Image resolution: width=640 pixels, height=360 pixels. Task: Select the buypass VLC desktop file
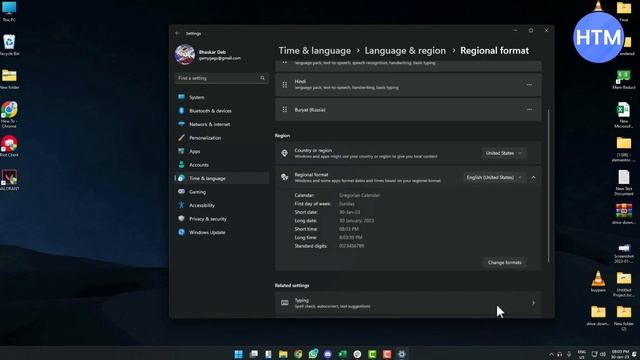(x=598, y=282)
